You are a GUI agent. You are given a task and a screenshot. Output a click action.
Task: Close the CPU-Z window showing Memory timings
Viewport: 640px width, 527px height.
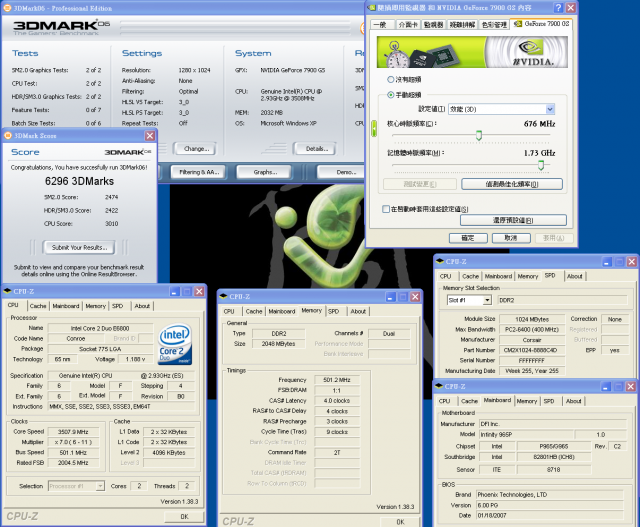415,297
